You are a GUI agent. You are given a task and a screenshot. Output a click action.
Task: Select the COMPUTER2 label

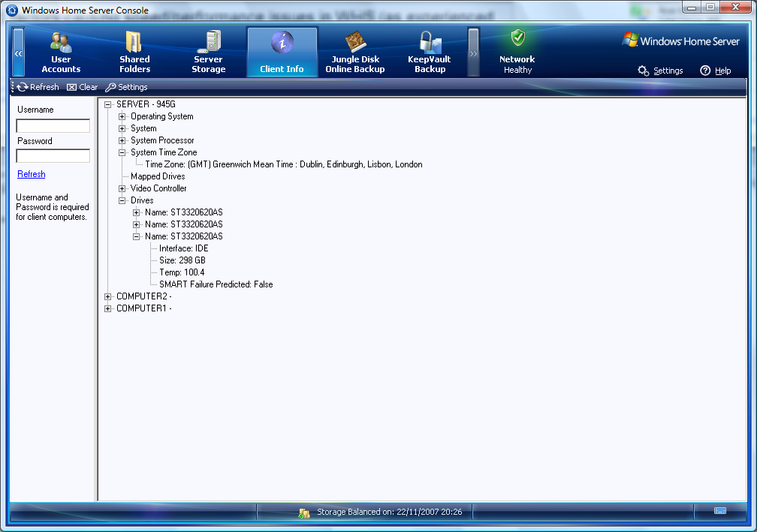click(x=144, y=296)
